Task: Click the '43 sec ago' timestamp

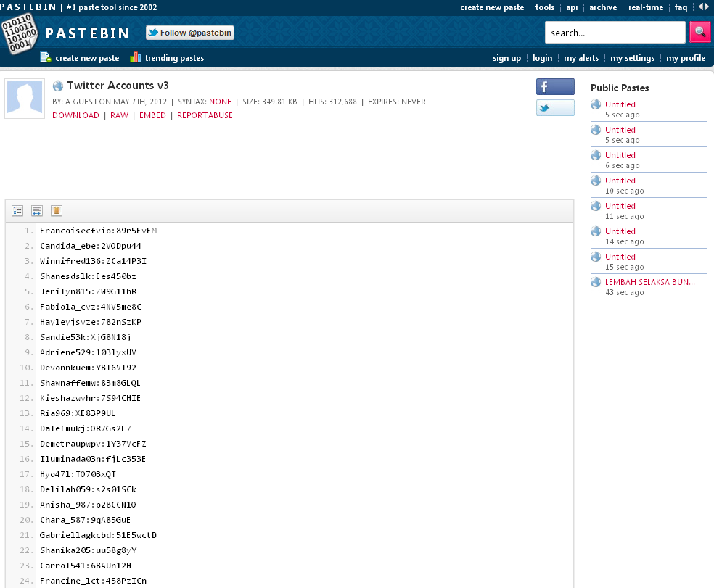Action: coord(624,292)
